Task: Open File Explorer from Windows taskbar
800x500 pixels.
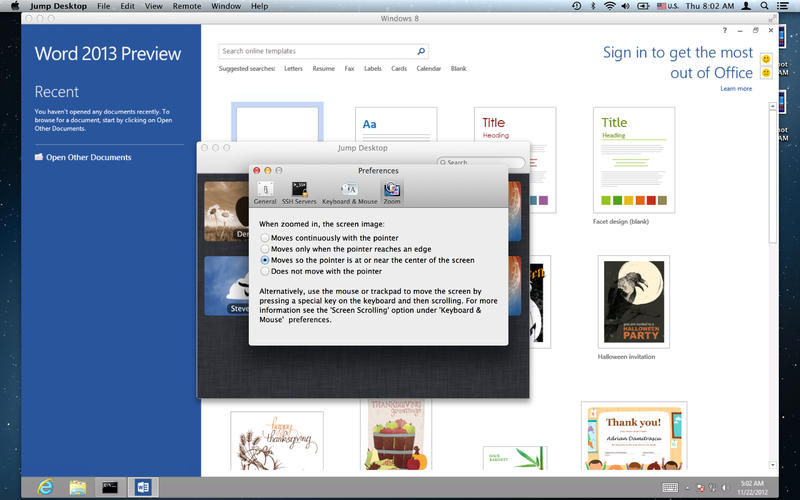Action: tap(78, 487)
